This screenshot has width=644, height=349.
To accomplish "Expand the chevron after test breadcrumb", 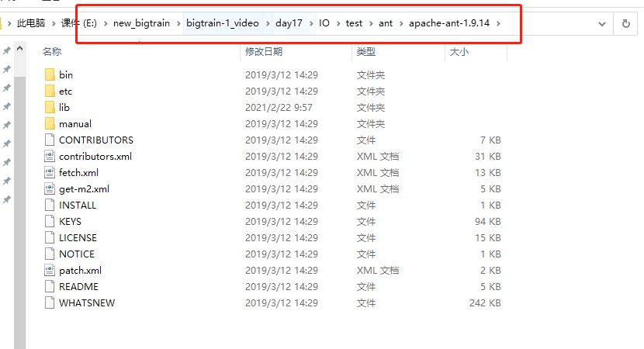I will 370,23.
